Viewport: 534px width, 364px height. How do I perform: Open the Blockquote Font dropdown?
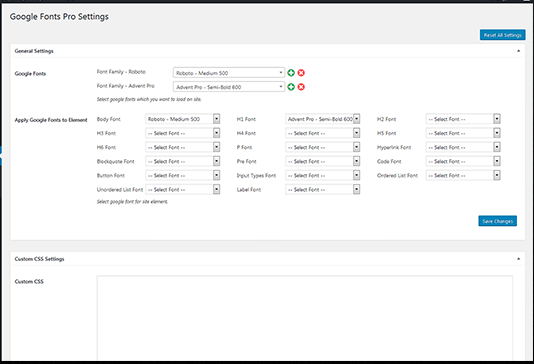tap(183, 161)
